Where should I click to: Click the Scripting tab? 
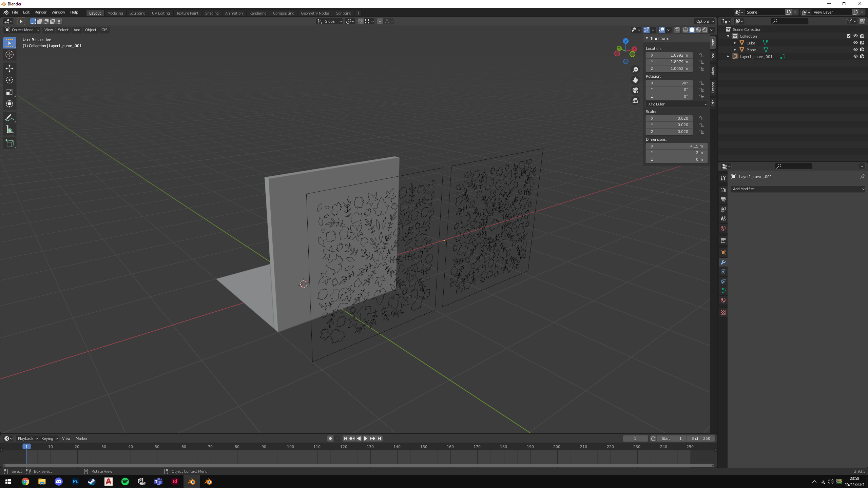pyautogui.click(x=344, y=13)
